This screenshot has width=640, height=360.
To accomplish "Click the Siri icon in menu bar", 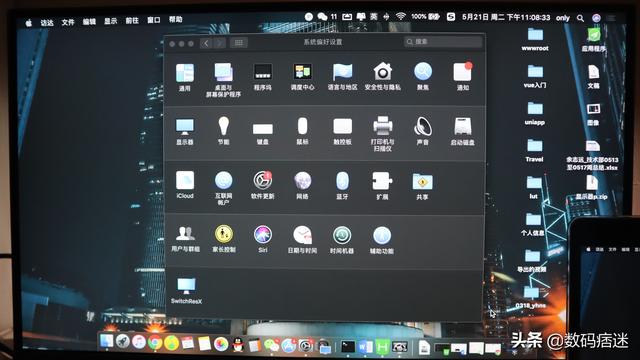I will (596, 18).
